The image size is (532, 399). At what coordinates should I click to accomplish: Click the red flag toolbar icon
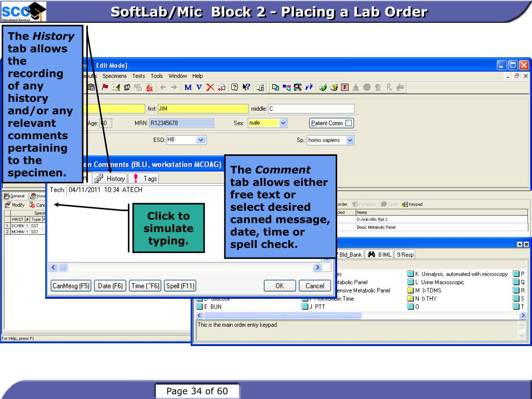[x=105, y=87]
